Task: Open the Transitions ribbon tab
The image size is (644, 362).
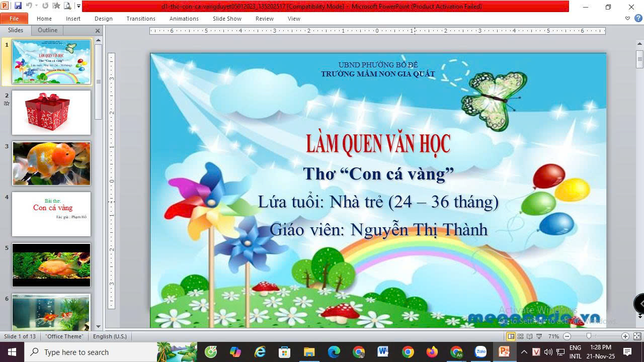Action: tap(141, 19)
